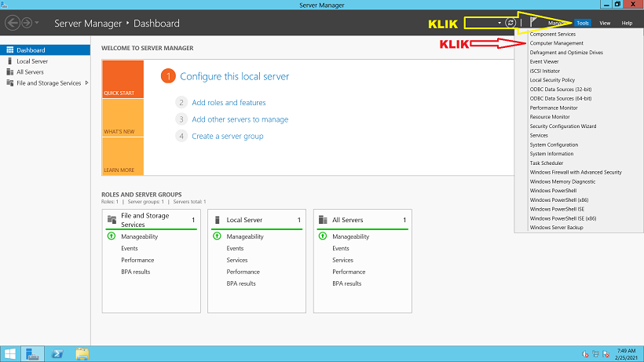Click the taskbar clock
Image resolution: width=644 pixels, height=362 pixels.
pyautogui.click(x=625, y=354)
